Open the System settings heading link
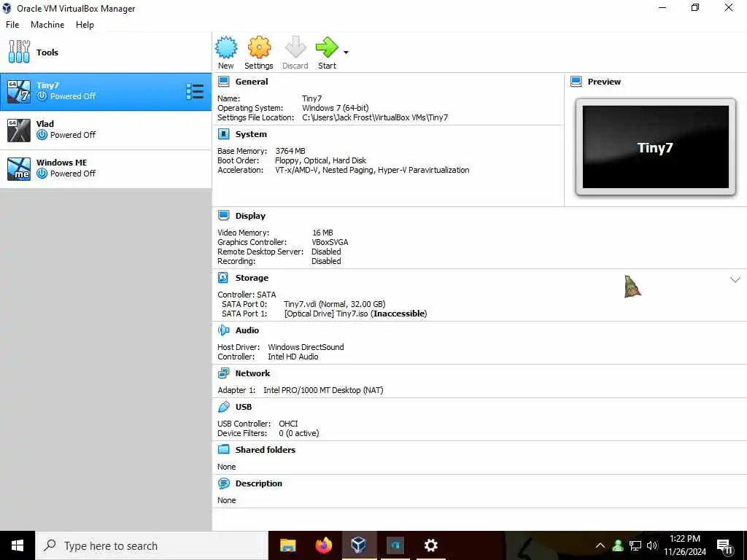Viewport: 747px width, 560px height. (x=251, y=134)
